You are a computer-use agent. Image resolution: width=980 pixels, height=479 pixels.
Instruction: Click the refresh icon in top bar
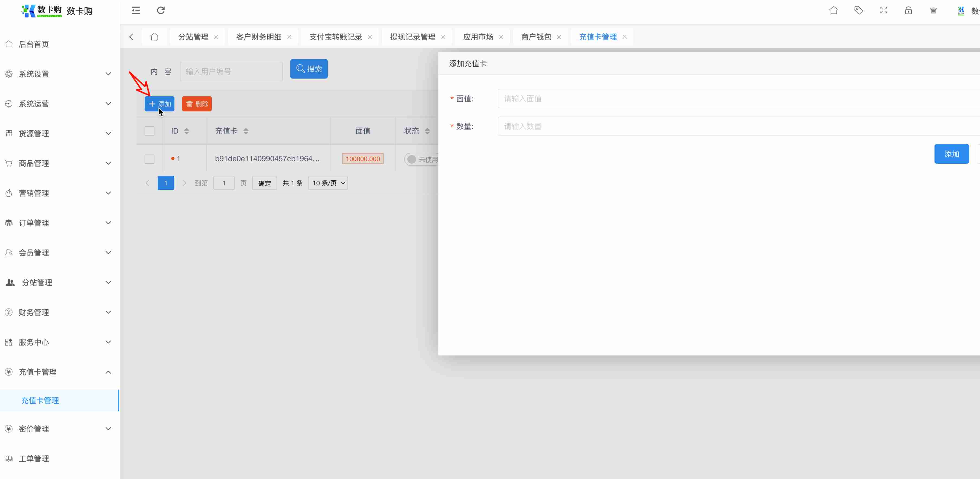[161, 10]
